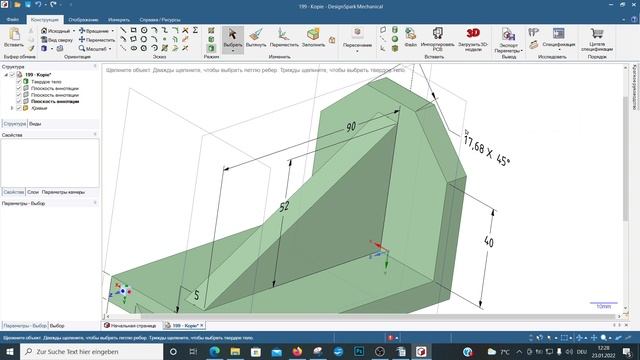Close the 199 - Kopie document tab
Viewport: 640px width, 360px height.
(x=202, y=326)
